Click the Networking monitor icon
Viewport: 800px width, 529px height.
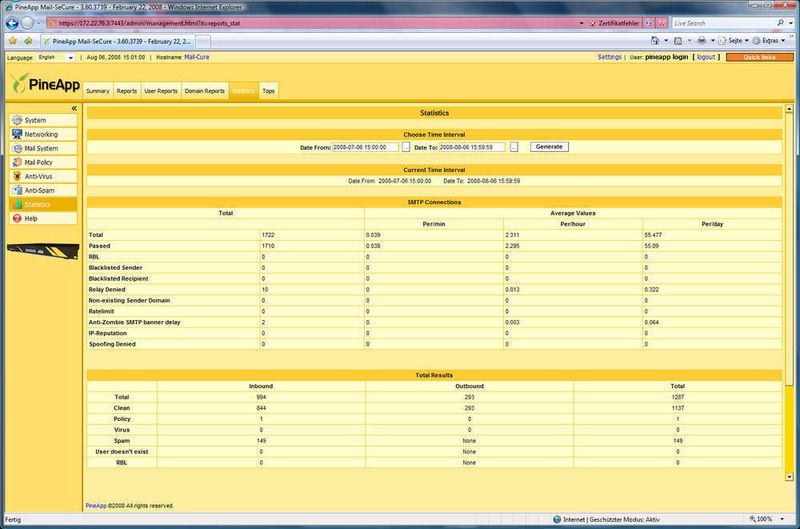point(17,134)
